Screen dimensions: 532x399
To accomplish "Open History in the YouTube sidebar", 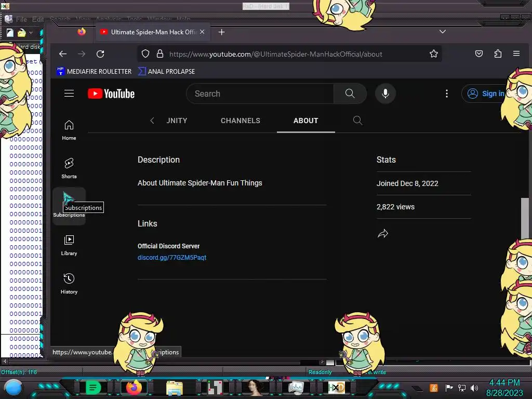I will point(69,284).
